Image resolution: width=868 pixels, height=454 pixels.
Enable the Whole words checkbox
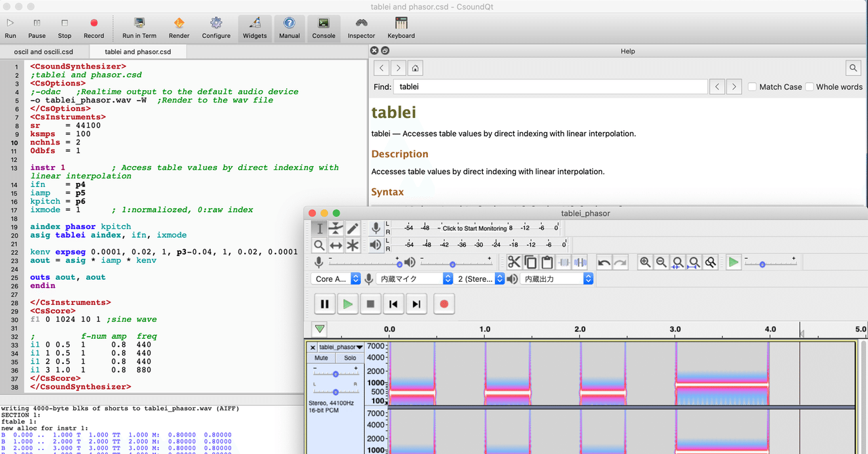click(x=810, y=87)
